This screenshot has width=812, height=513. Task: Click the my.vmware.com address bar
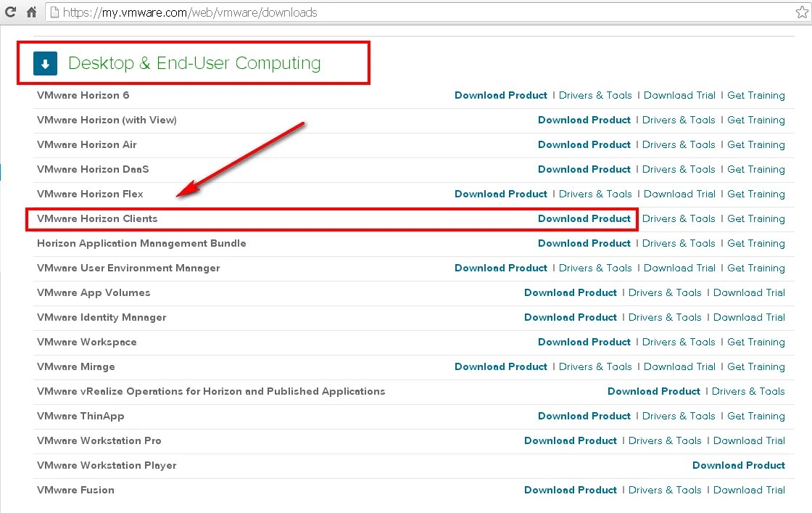(430, 12)
